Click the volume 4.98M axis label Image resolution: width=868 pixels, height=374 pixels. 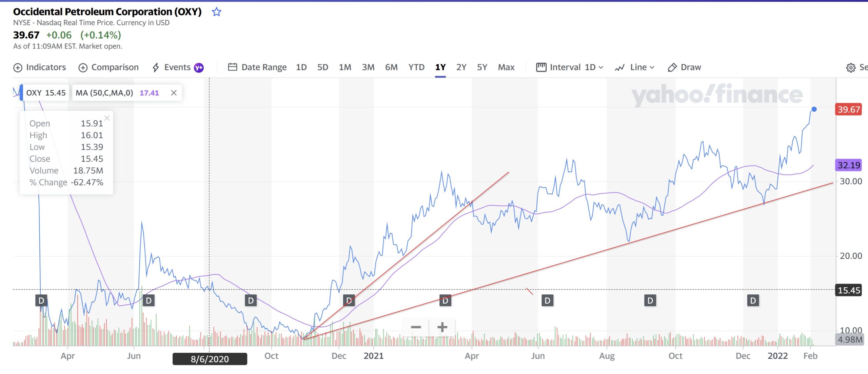click(850, 339)
